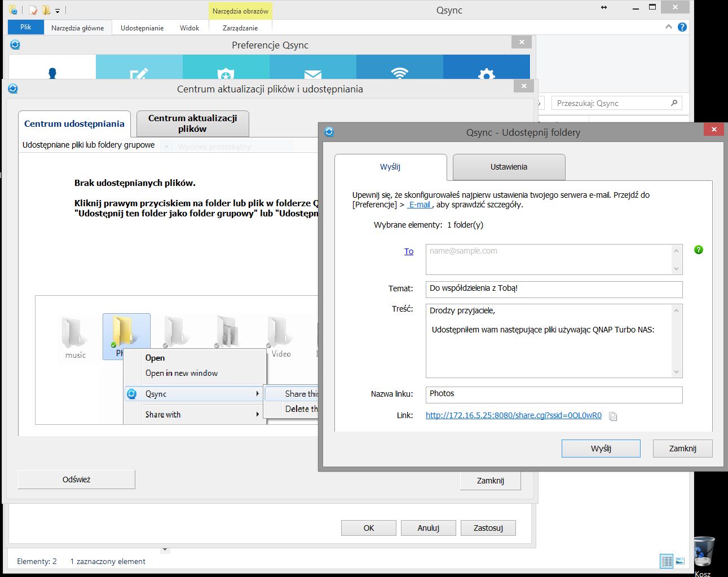
Task: Open Explorer help via the blue question icon
Action: tap(682, 27)
